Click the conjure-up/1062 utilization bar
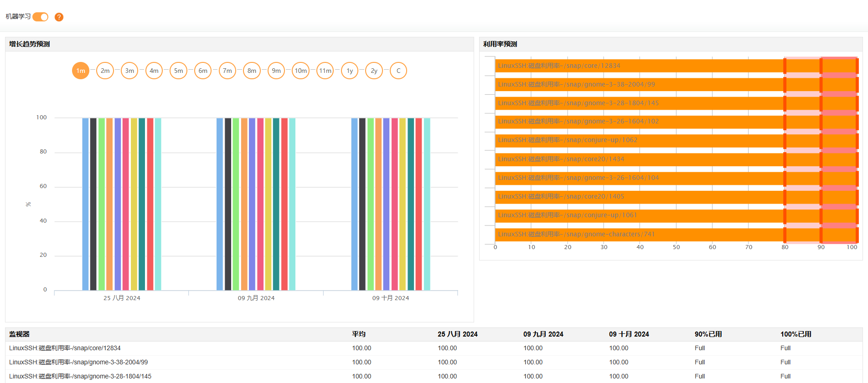Screen dimensions: 868x383 point(677,140)
